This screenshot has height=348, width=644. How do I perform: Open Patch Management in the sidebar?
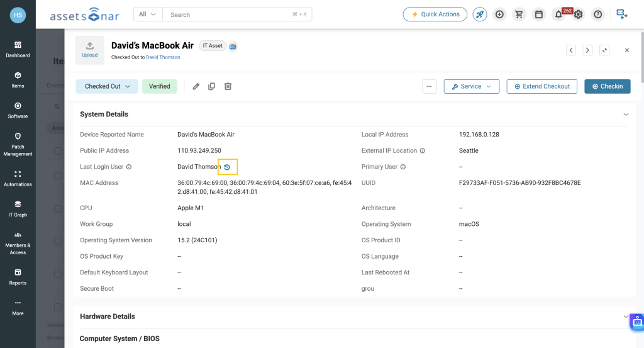[x=18, y=144]
